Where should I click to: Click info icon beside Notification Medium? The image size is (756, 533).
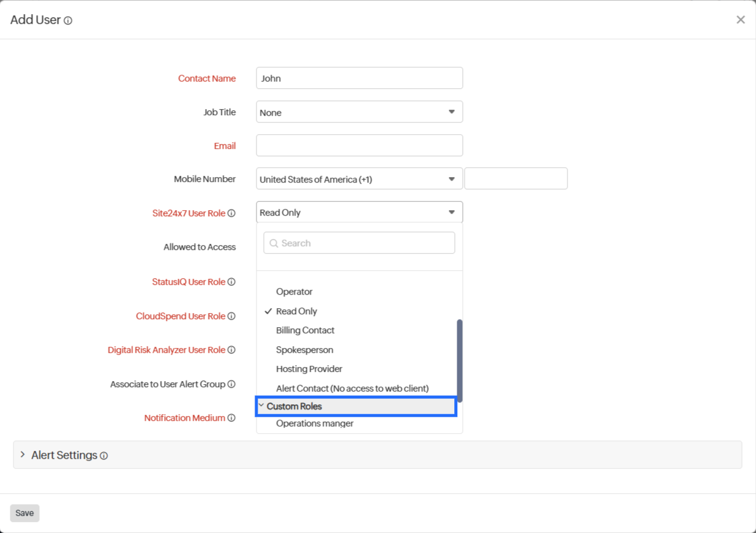click(231, 418)
